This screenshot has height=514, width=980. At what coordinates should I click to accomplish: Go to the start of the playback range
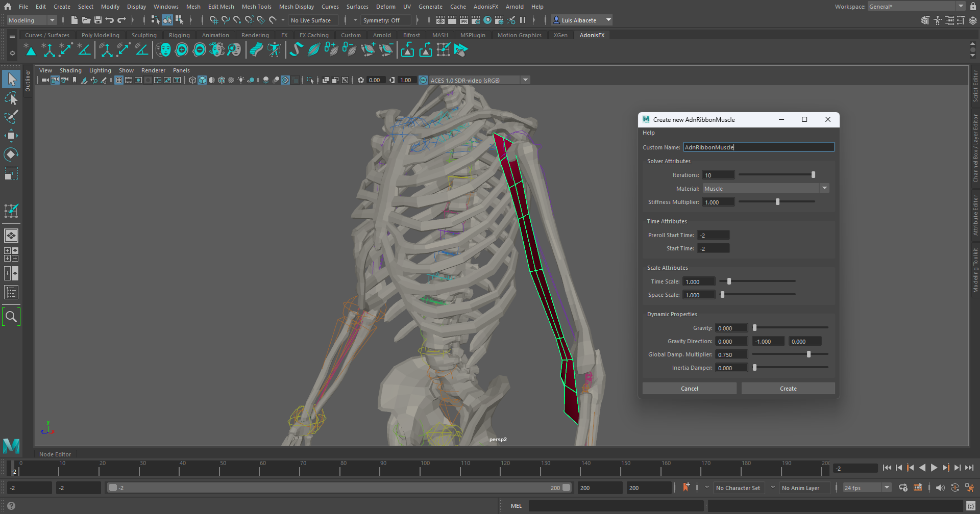click(x=887, y=468)
